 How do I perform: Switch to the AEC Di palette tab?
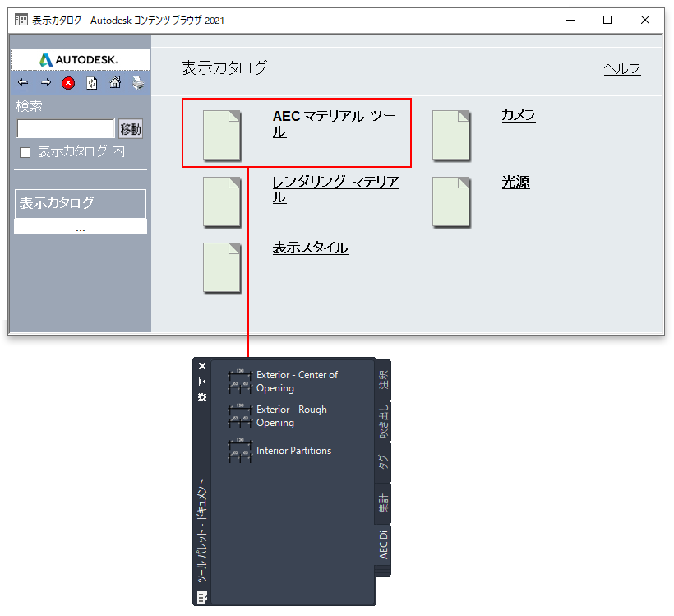[x=383, y=545]
